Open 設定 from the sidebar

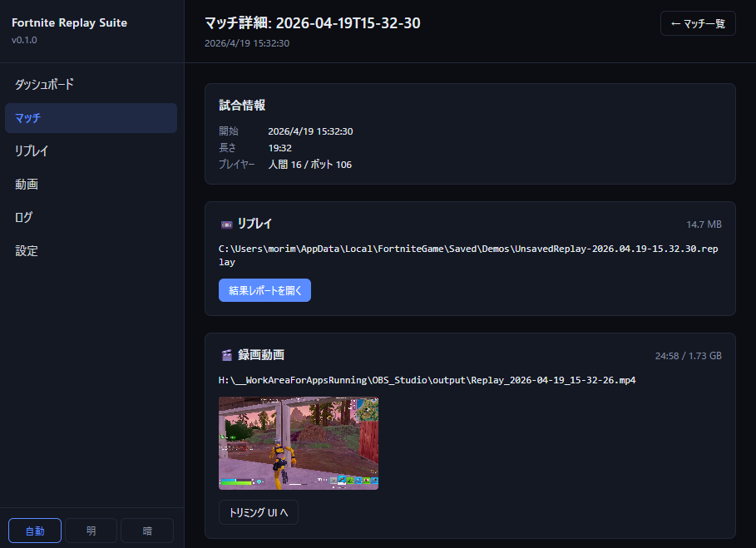(27, 251)
